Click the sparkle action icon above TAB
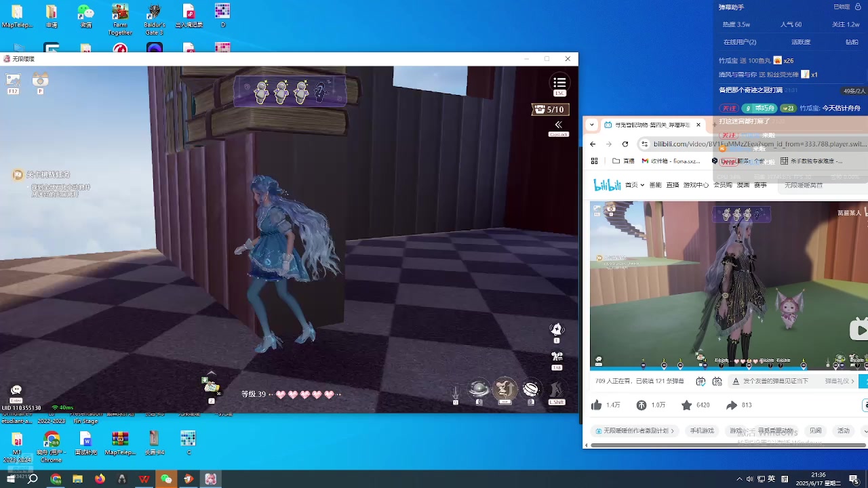868x488 pixels. pos(557,329)
